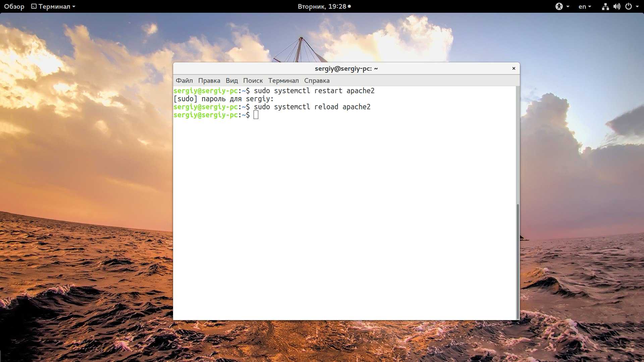
Task: Open the Справка menu
Action: [317, 80]
